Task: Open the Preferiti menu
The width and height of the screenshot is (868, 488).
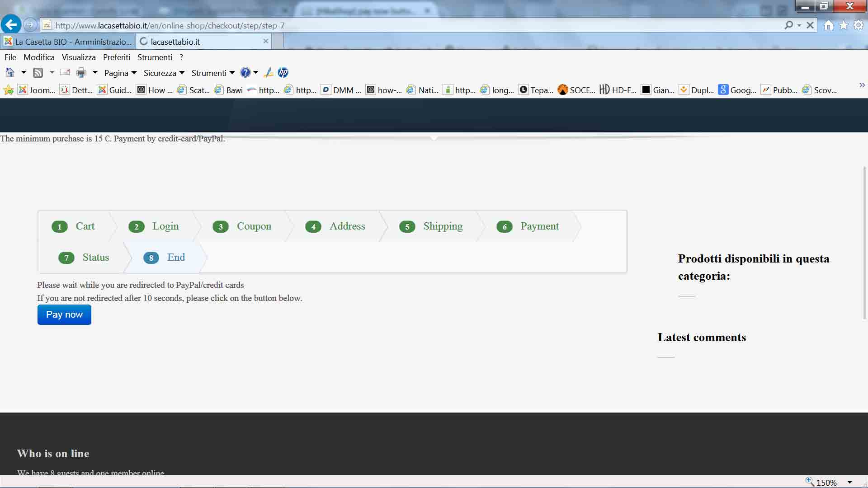Action: click(x=116, y=57)
